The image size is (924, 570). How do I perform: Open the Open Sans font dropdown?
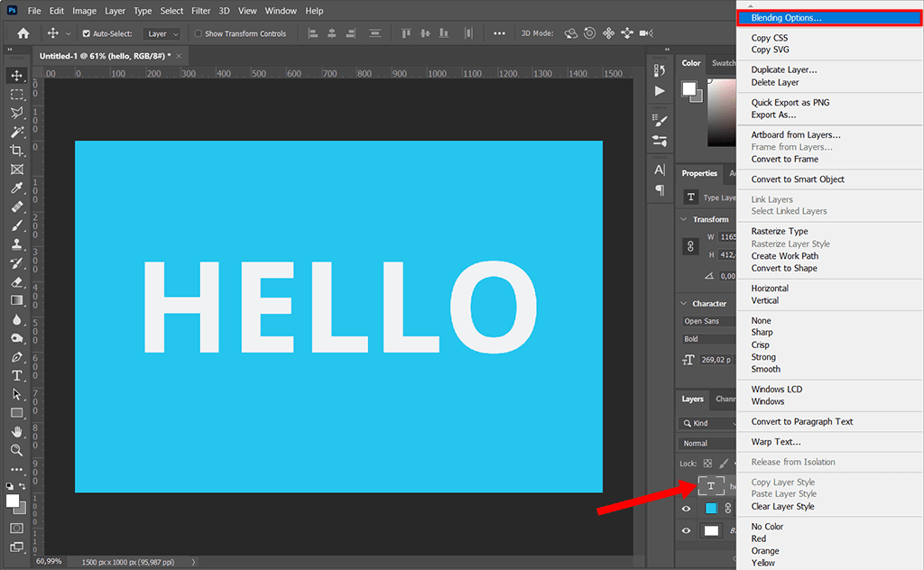click(x=709, y=321)
